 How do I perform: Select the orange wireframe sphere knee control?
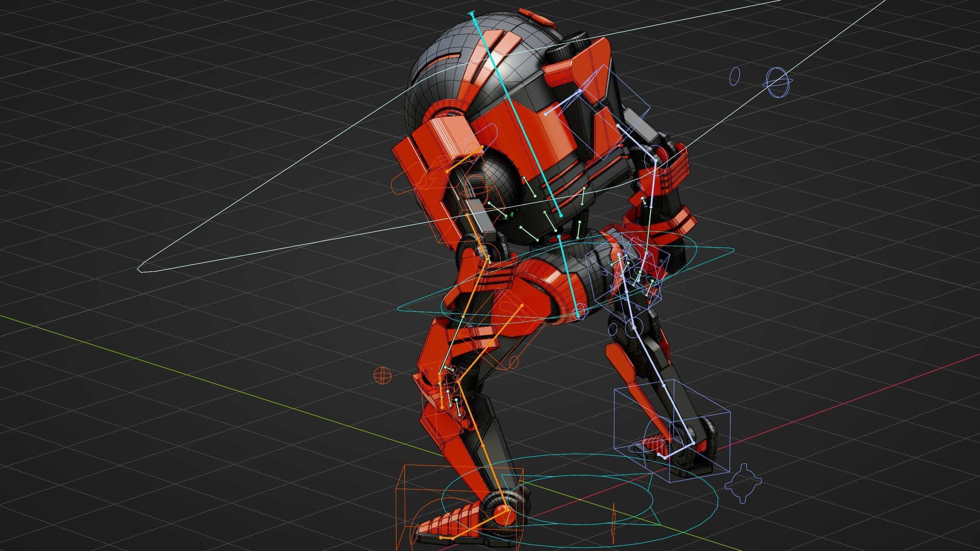(x=382, y=375)
